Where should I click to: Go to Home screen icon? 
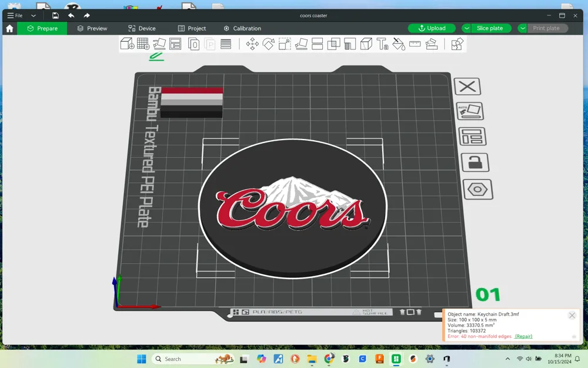click(x=10, y=28)
